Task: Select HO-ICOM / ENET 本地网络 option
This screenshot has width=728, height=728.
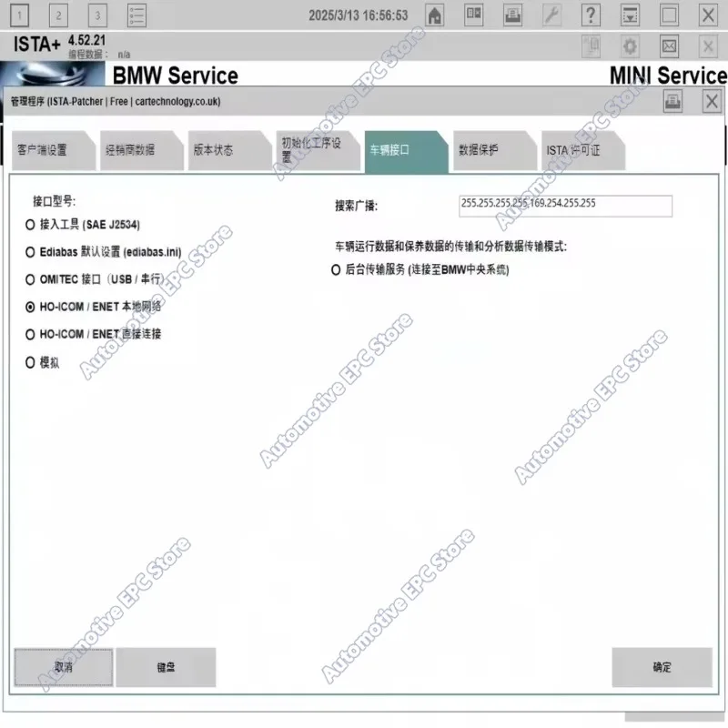Action: coord(94,307)
